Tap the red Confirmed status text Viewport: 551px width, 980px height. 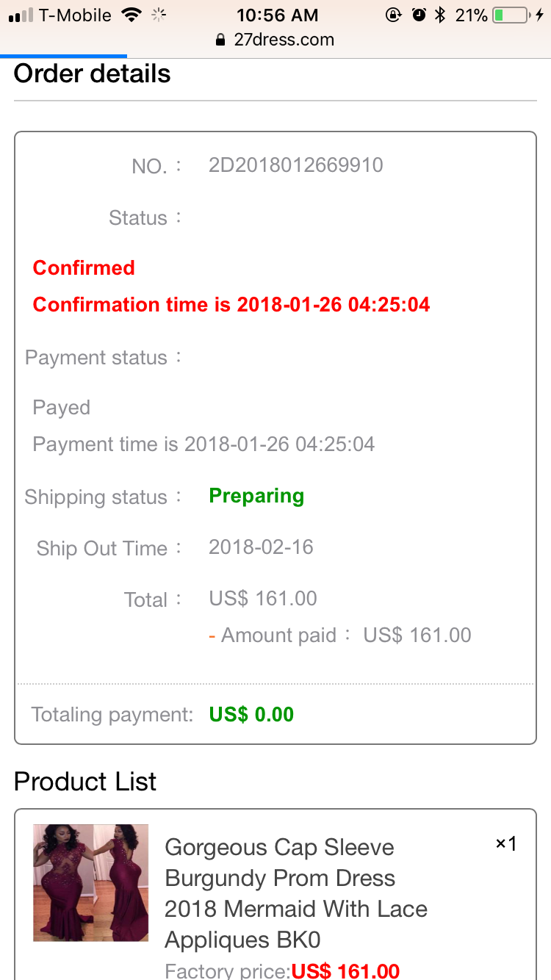[84, 267]
